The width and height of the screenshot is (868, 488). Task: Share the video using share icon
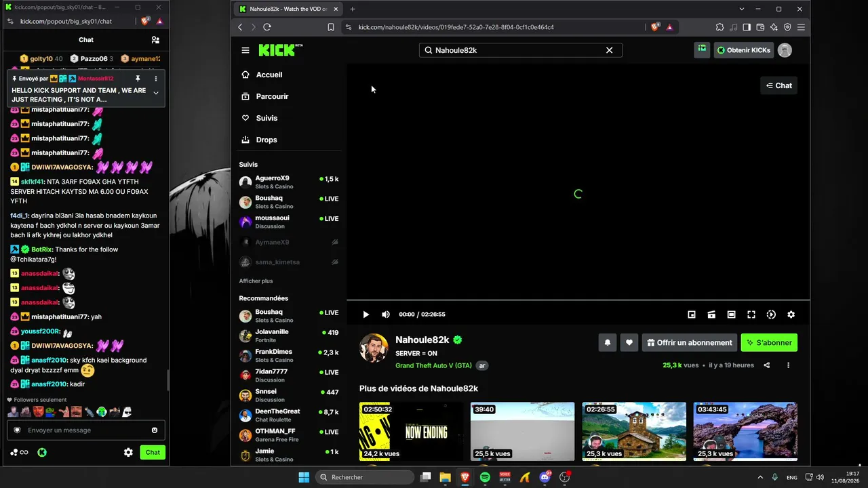click(767, 365)
